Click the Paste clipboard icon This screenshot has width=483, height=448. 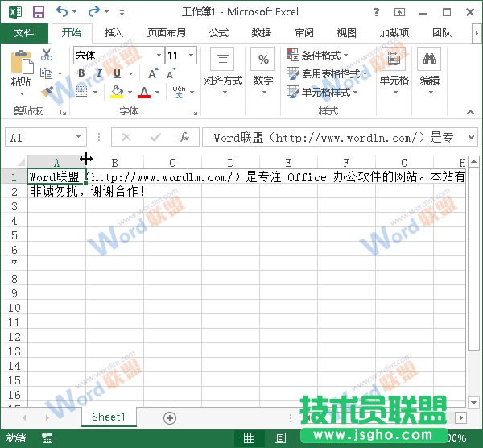pos(21,62)
